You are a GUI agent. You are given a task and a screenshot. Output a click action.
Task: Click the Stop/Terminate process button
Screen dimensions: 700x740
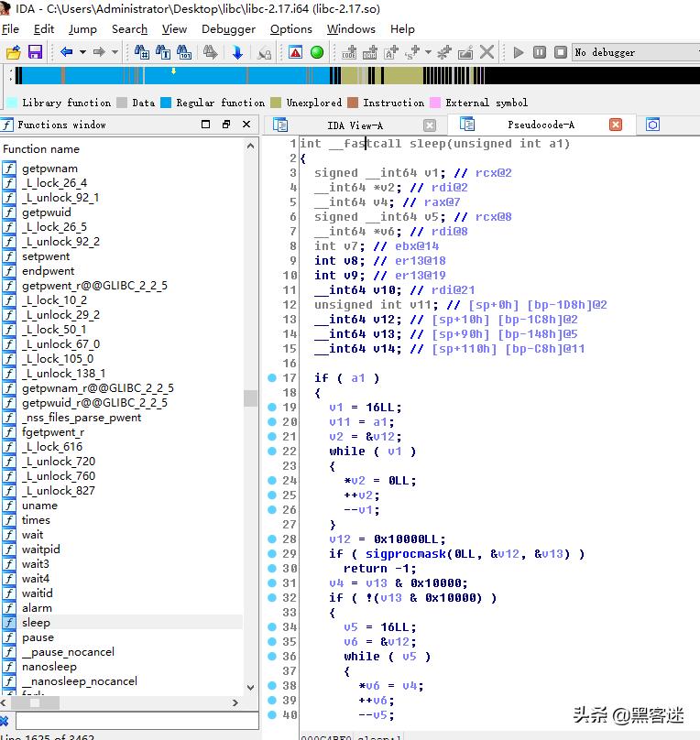(x=560, y=52)
